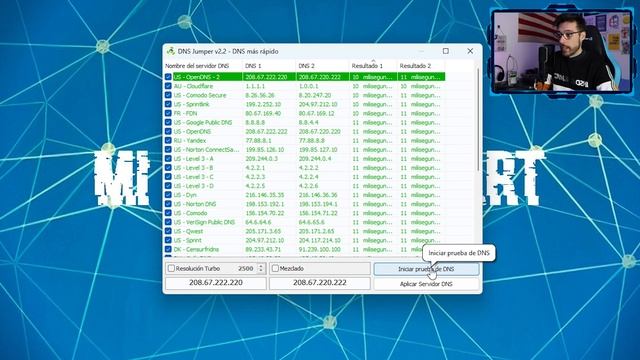The width and height of the screenshot is (640, 360).
Task: Sort by the Resultado 2 column header
Action: [421, 66]
